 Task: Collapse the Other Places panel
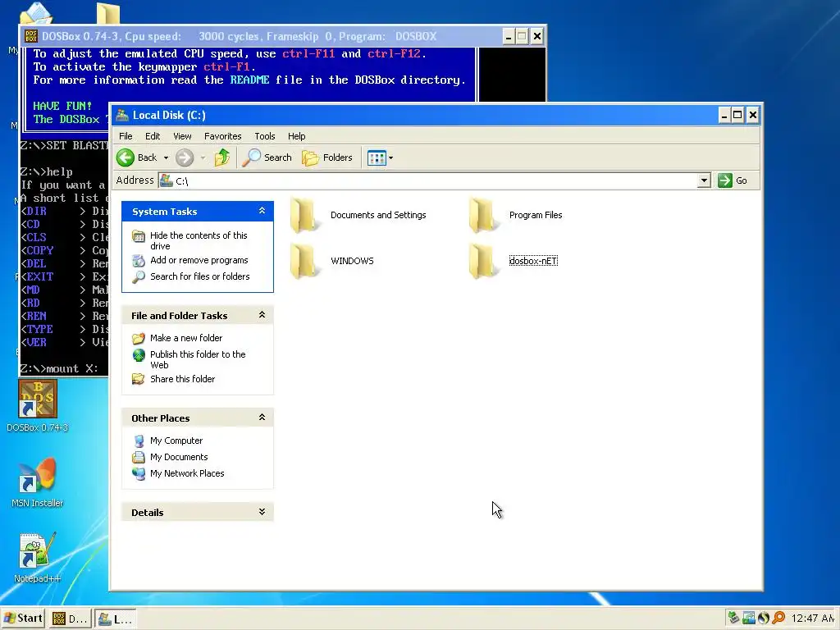(x=262, y=418)
